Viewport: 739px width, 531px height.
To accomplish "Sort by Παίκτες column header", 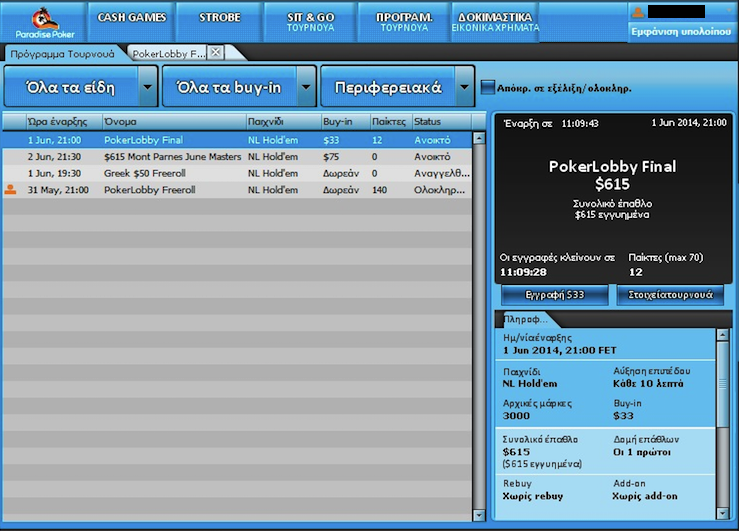I will (x=391, y=122).
